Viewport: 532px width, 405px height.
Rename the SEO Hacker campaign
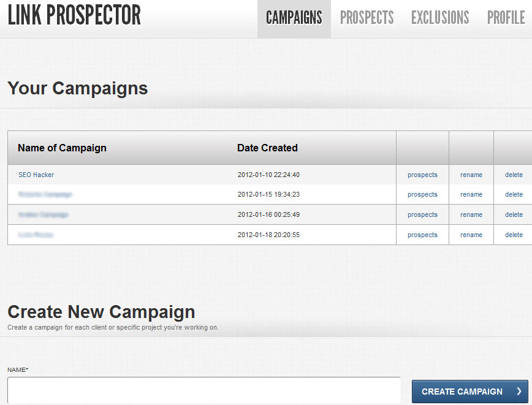pos(471,175)
